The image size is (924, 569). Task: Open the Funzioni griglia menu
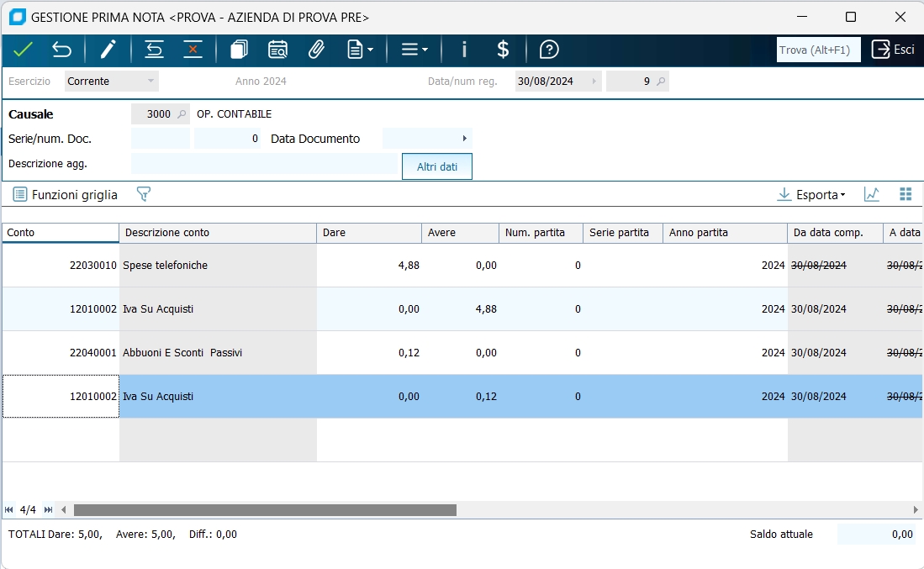click(x=66, y=194)
